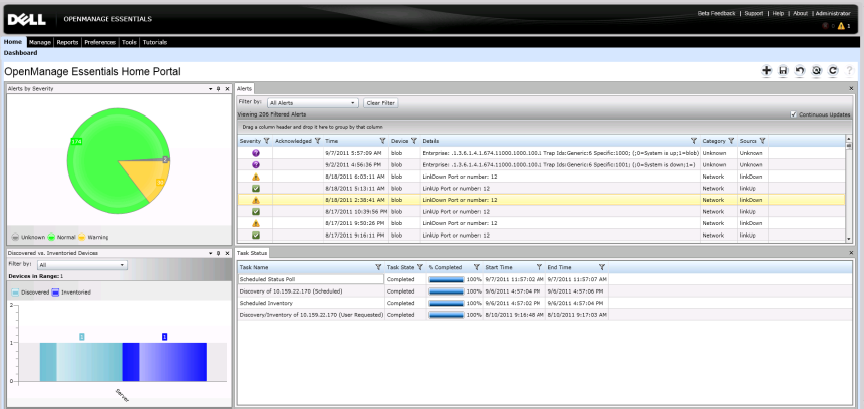Click the Dashboard breadcrumb link

(21, 53)
